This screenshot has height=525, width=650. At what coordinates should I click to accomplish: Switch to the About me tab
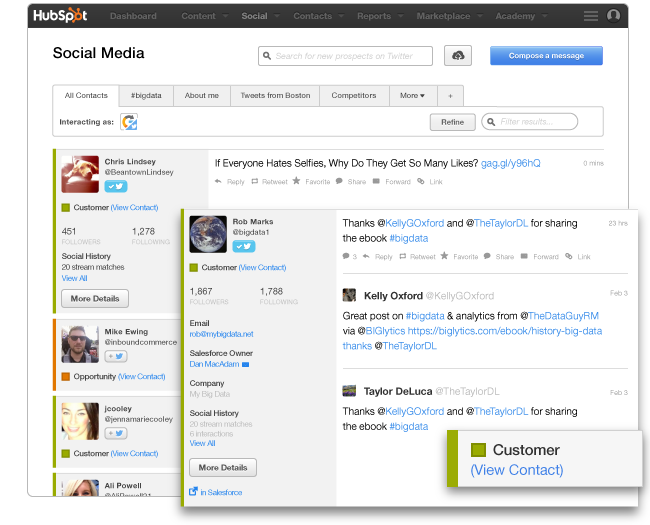click(x=202, y=96)
